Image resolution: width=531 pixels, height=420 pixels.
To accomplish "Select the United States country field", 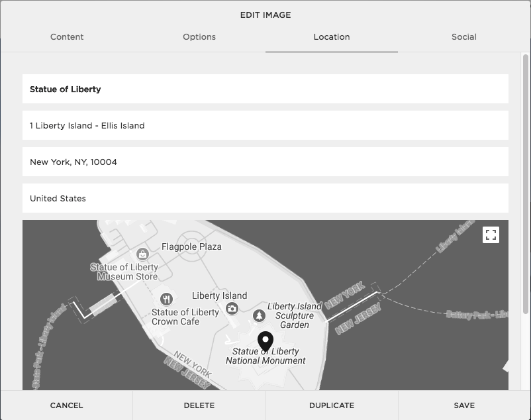I will 265,198.
